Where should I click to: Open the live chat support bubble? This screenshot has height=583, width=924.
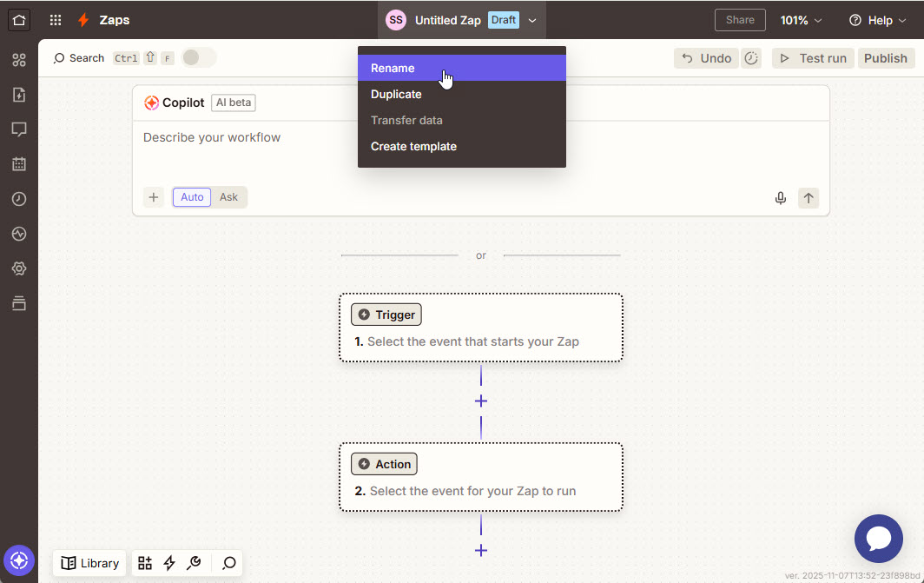click(x=879, y=539)
